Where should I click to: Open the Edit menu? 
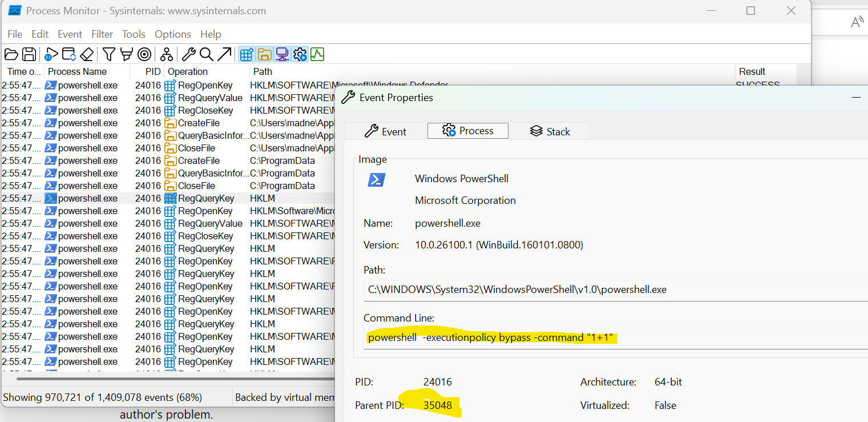point(40,34)
